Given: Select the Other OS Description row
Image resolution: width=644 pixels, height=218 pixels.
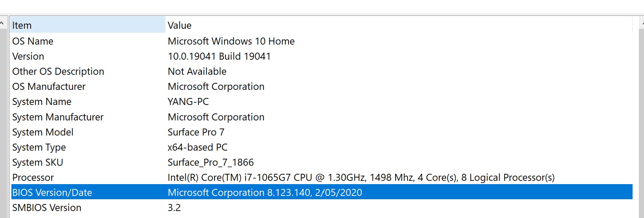Looking at the screenshot, I should (x=322, y=71).
